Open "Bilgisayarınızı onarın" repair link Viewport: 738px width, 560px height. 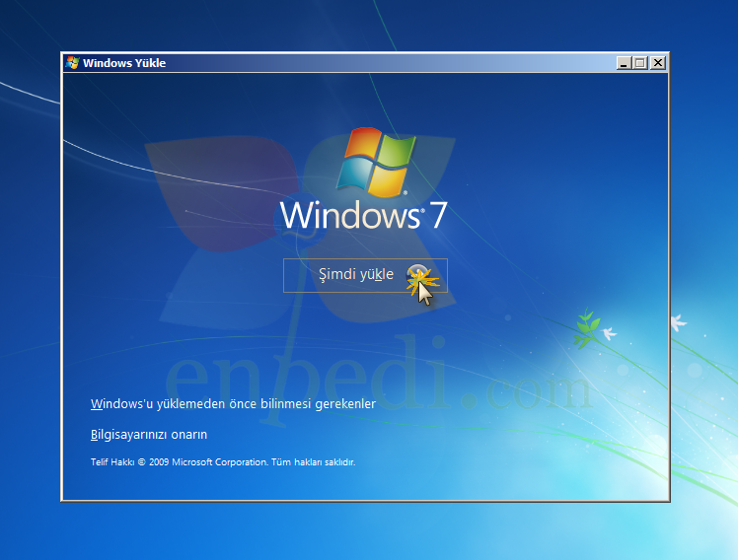pyautogui.click(x=149, y=435)
